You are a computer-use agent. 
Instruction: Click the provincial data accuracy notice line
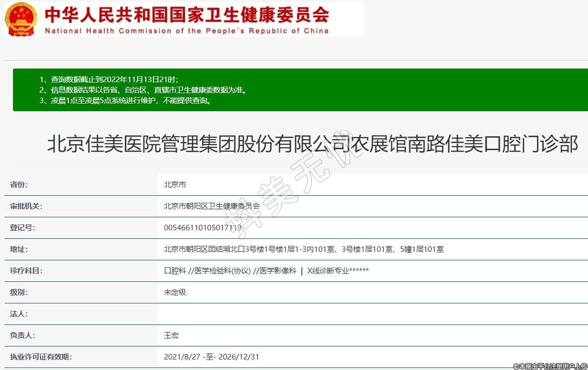(143, 90)
